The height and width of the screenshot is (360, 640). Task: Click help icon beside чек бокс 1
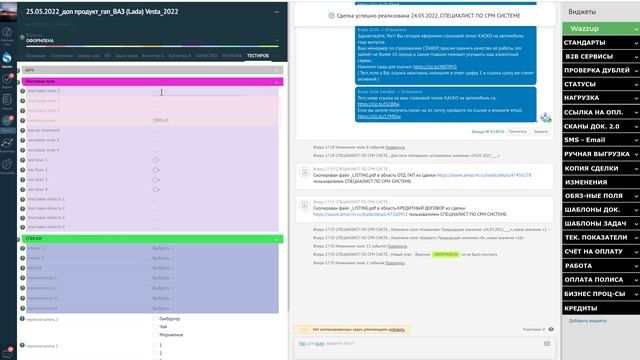click(x=22, y=160)
